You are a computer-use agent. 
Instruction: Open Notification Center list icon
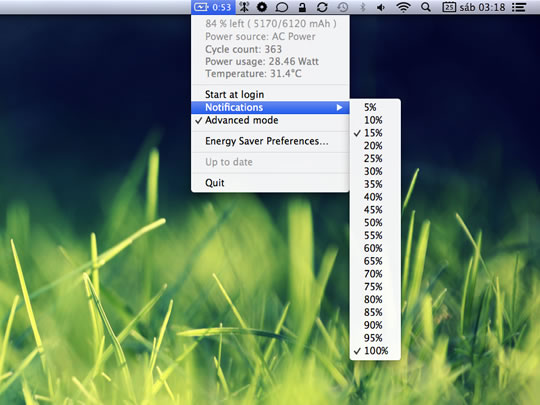519,7
